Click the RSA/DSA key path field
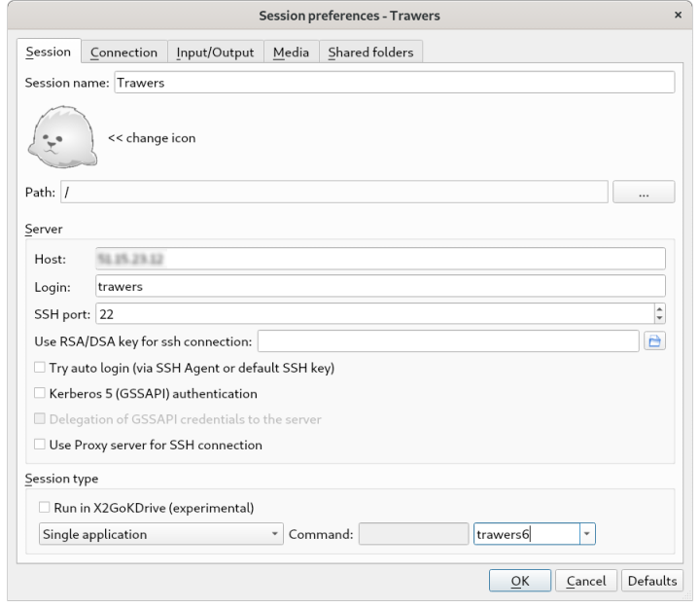700x608 pixels. click(x=448, y=341)
